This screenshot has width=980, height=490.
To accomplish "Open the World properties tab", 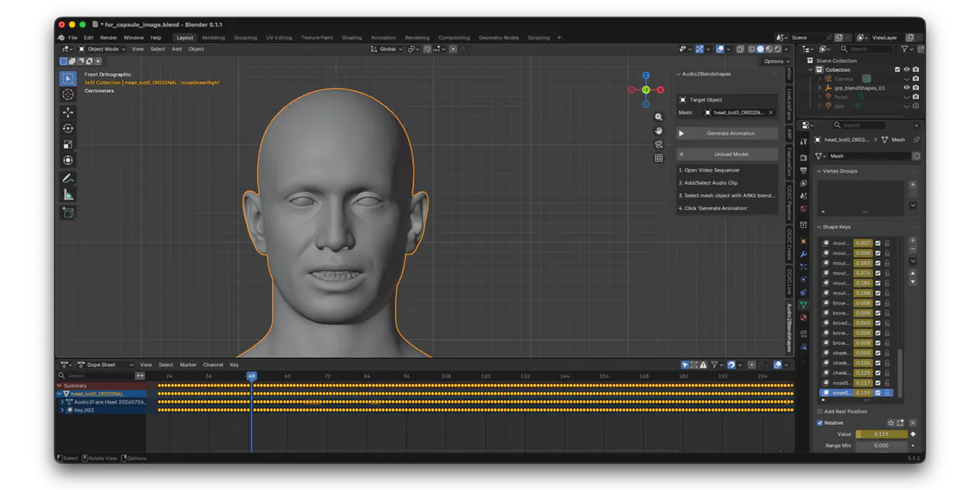I will 804,209.
